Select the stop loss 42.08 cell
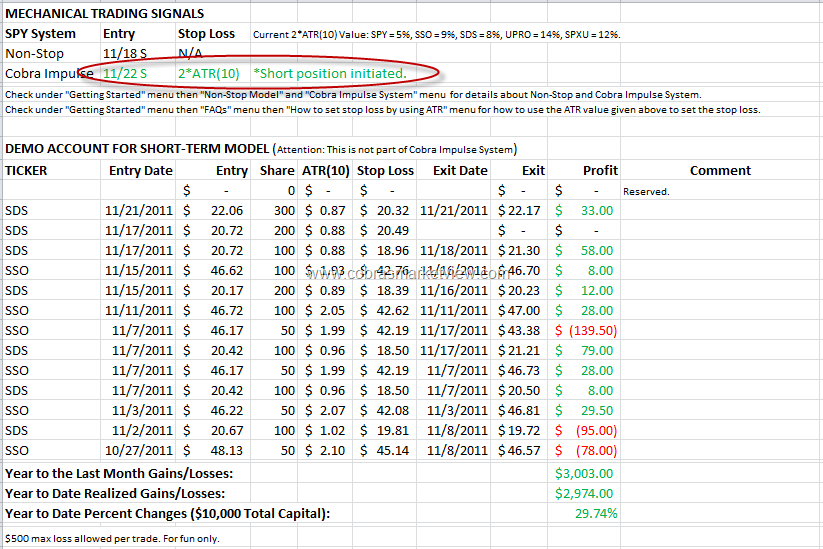The width and height of the screenshot is (823, 549). (384, 410)
